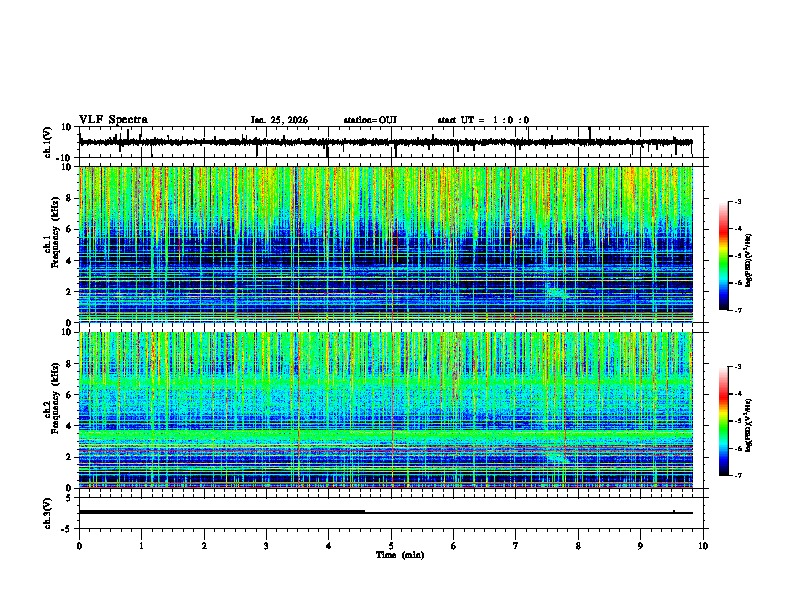Image resolution: width=792 pixels, height=612 pixels.
Task: Click the ch.1 spectrogram plot
Action: pos(386,244)
